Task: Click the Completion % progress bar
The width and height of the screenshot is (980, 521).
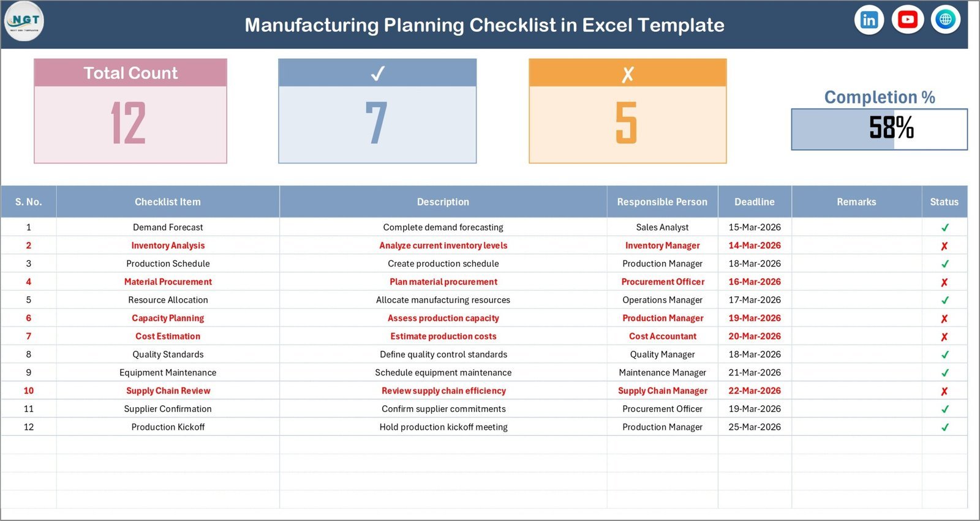Action: pos(879,129)
